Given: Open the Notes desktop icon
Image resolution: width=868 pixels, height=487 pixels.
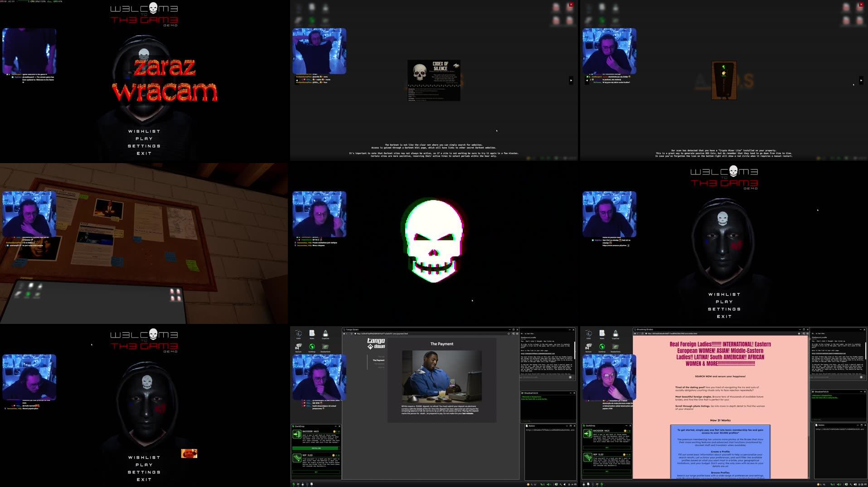Looking at the screenshot, I should (x=312, y=333).
